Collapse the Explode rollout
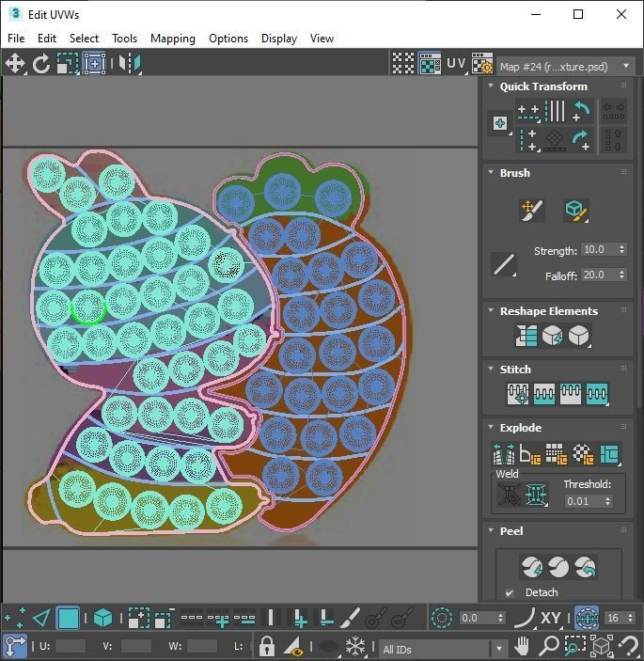The width and height of the screenshot is (644, 661). (491, 427)
